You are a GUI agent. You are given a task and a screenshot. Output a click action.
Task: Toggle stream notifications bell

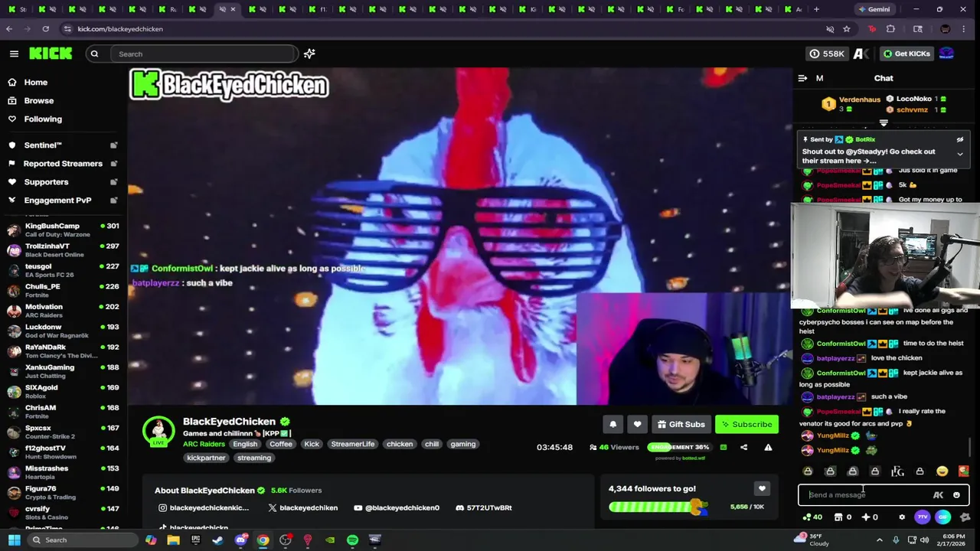[x=612, y=424]
